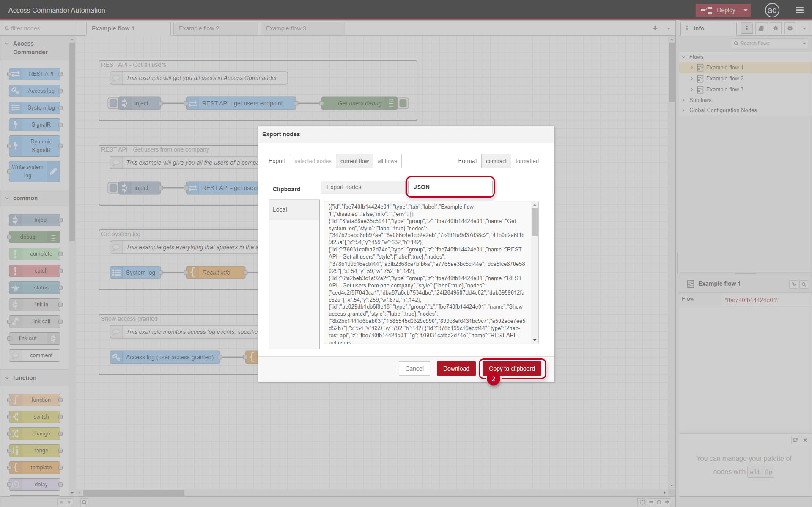Click the zoom out minus icon in footer

[x=651, y=502]
